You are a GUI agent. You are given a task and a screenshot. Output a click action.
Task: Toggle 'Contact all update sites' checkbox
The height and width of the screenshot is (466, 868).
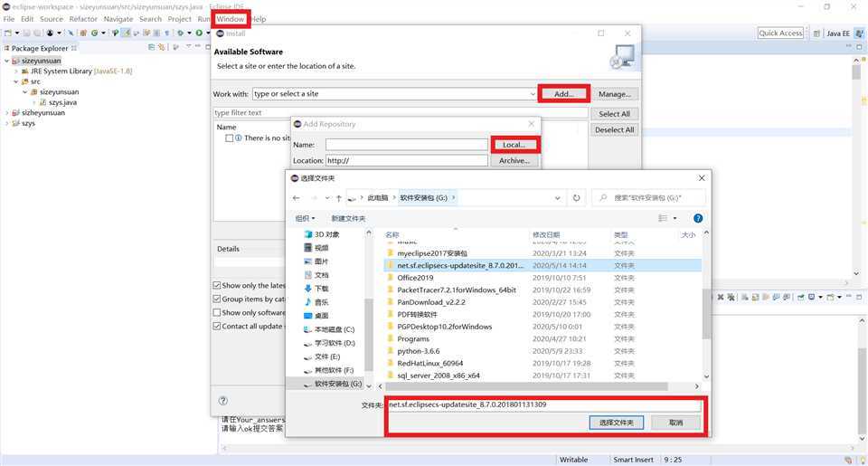pos(217,327)
